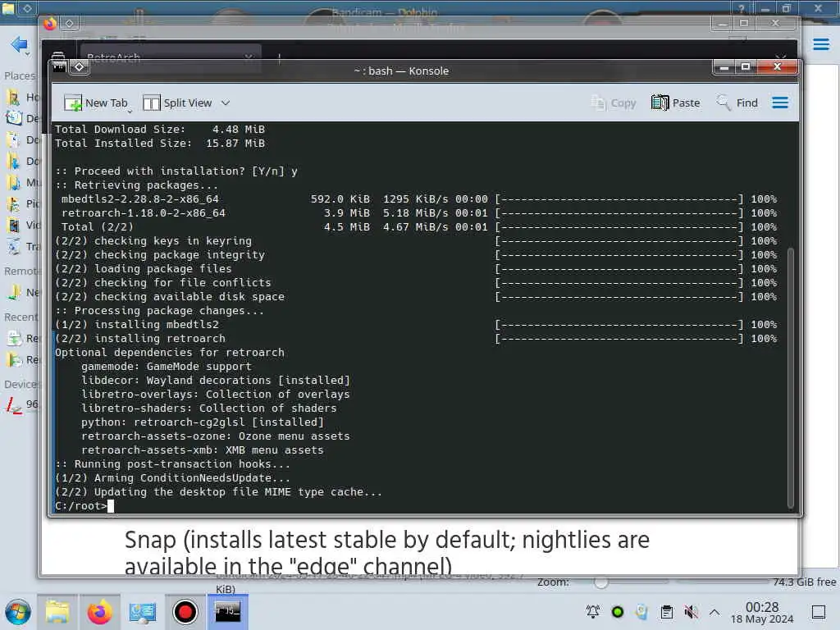
Task: Click the Firefox window pin diamond button
Action: click(70, 23)
